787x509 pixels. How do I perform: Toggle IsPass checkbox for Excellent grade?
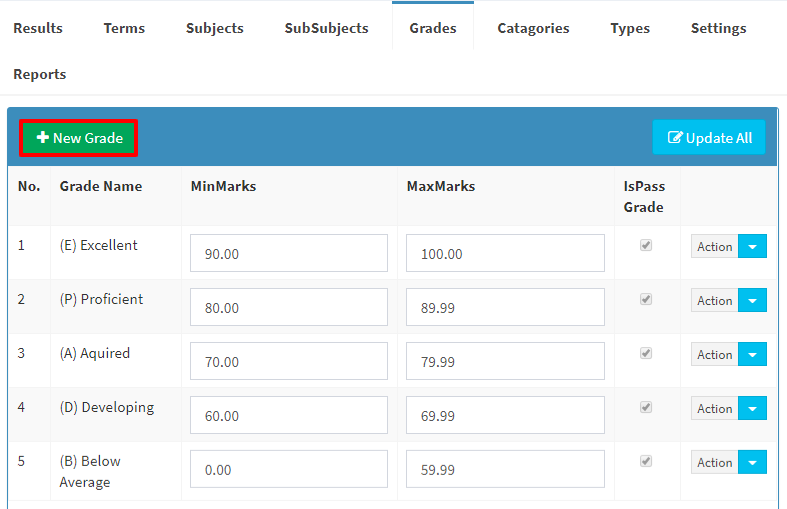(646, 245)
